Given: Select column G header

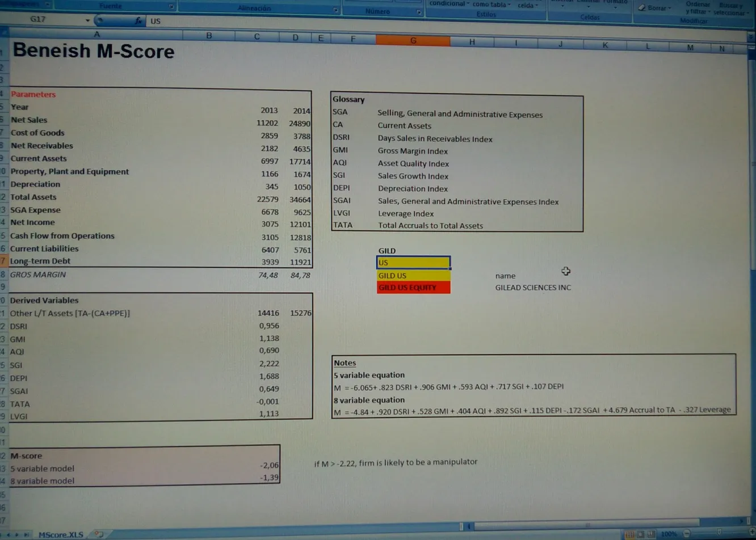Looking at the screenshot, I should (x=413, y=40).
